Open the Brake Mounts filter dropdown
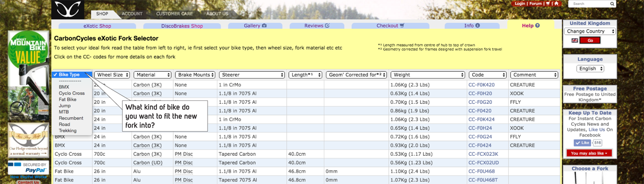Screen dimensions: 644x184 (x=195, y=75)
